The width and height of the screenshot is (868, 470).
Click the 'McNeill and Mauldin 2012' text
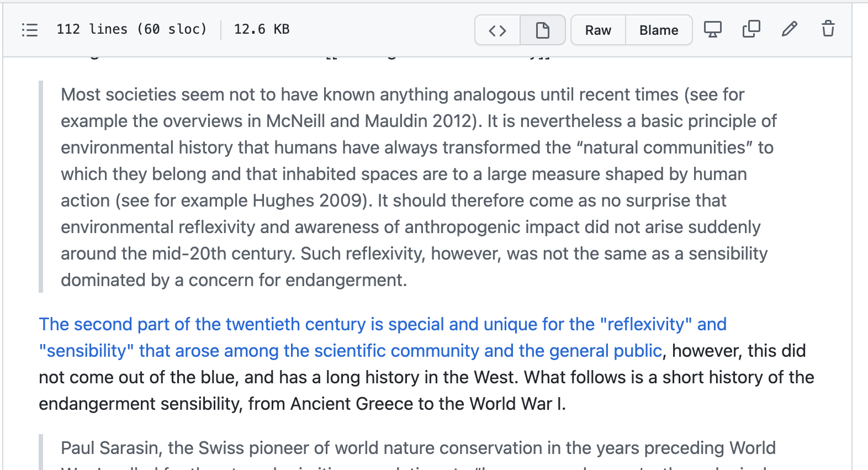tap(369, 121)
